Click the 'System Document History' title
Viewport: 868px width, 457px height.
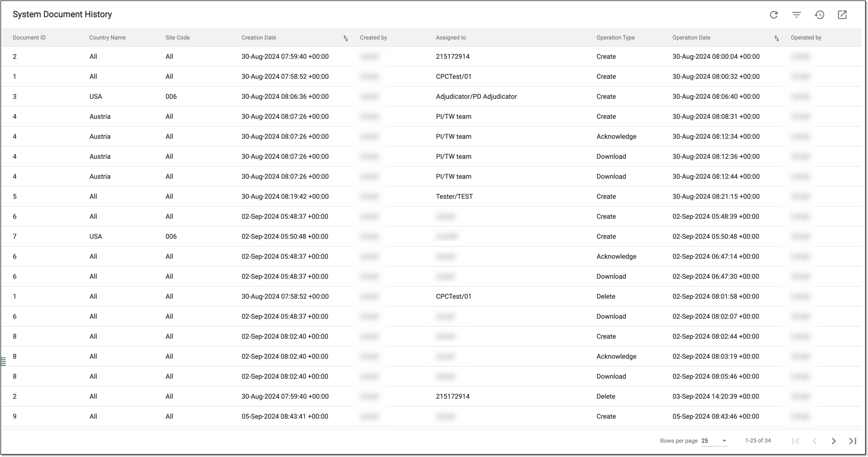coord(62,14)
